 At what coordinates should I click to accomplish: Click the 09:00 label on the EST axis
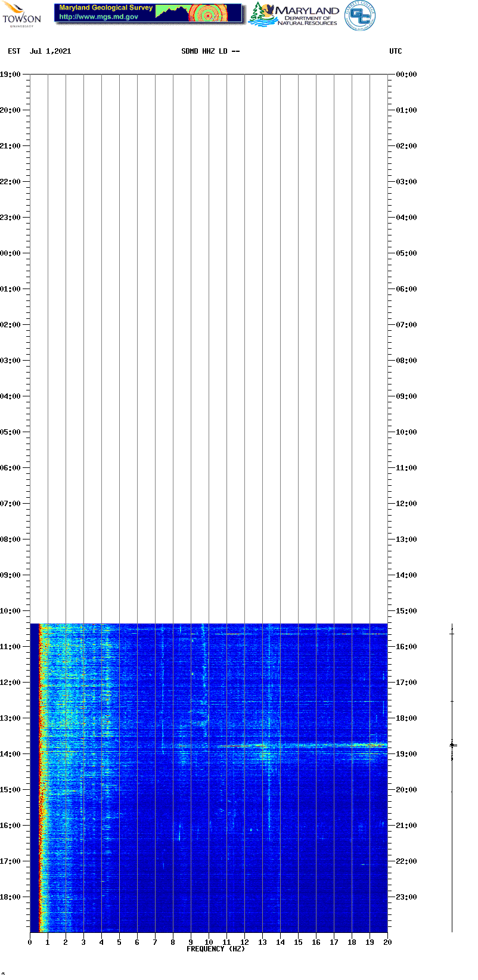coord(10,575)
